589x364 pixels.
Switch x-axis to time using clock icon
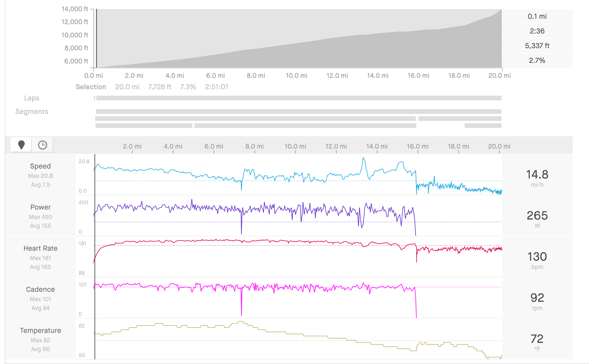[x=43, y=145]
